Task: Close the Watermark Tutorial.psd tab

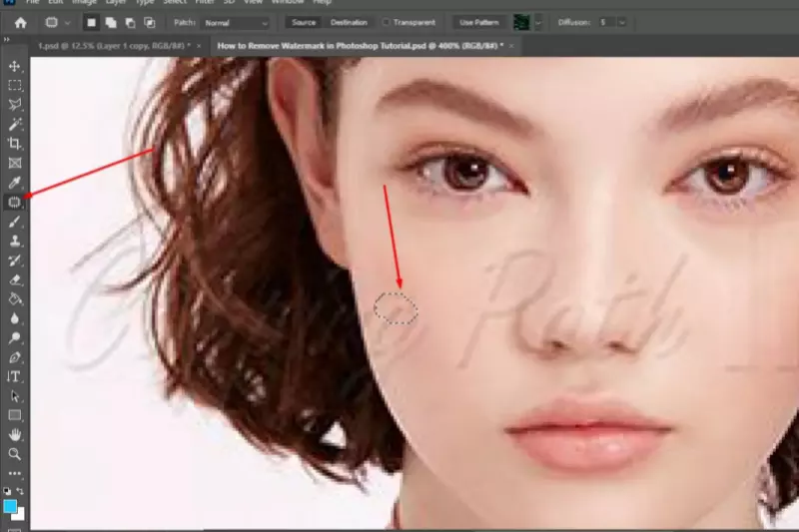Action: point(511,46)
